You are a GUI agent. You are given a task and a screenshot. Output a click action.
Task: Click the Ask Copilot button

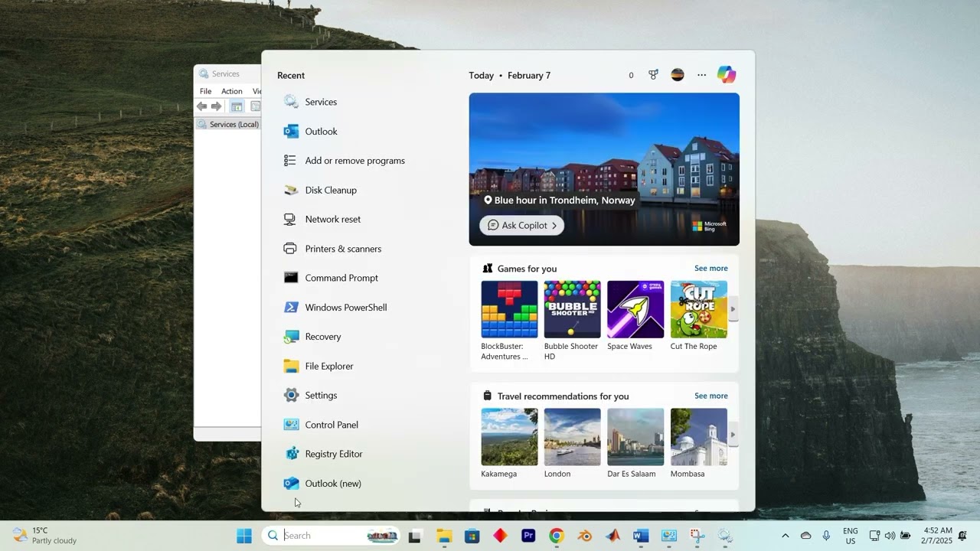point(522,225)
